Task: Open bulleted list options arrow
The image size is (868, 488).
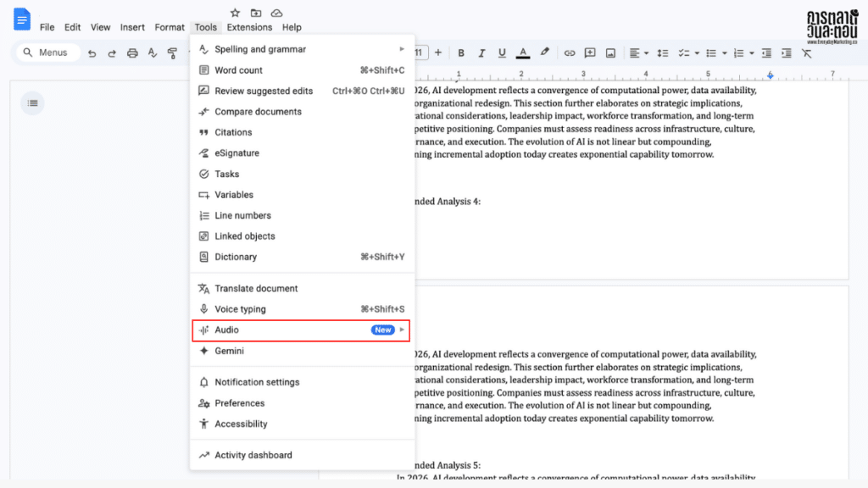Action: pos(724,53)
